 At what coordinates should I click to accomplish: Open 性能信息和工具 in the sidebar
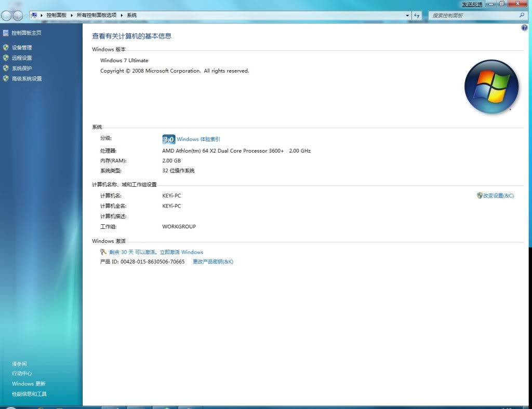click(x=29, y=394)
